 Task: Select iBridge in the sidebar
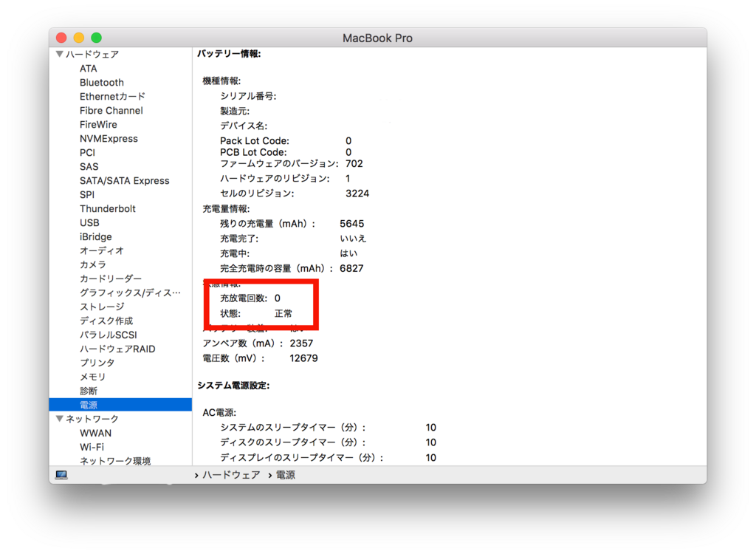click(96, 236)
